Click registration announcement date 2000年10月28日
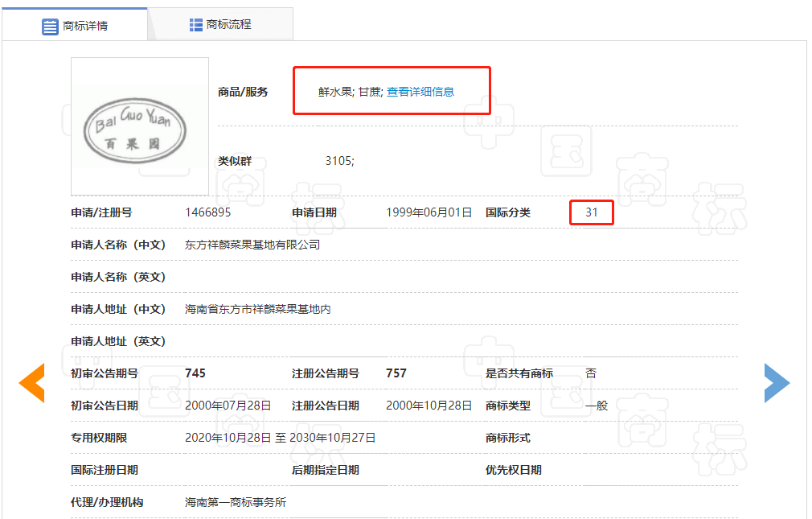Image resolution: width=812 pixels, height=519 pixels. [x=429, y=406]
